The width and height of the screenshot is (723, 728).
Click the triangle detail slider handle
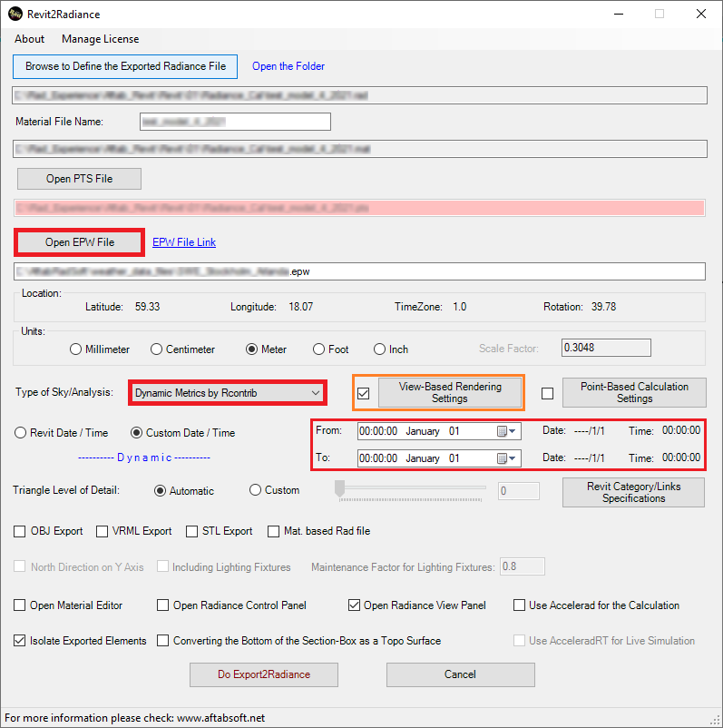(340, 489)
